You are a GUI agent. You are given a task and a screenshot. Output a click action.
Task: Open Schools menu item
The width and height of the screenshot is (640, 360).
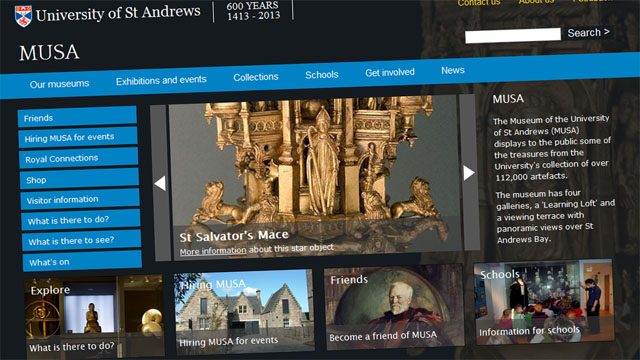pyautogui.click(x=322, y=75)
